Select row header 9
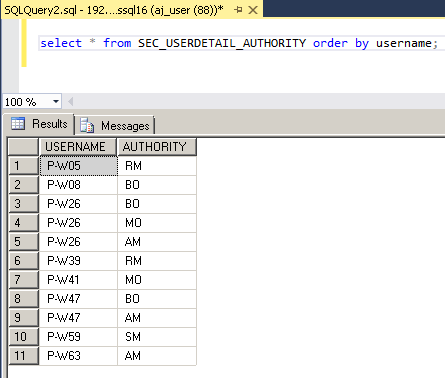Screen dimensions: 445x378 click(23, 318)
